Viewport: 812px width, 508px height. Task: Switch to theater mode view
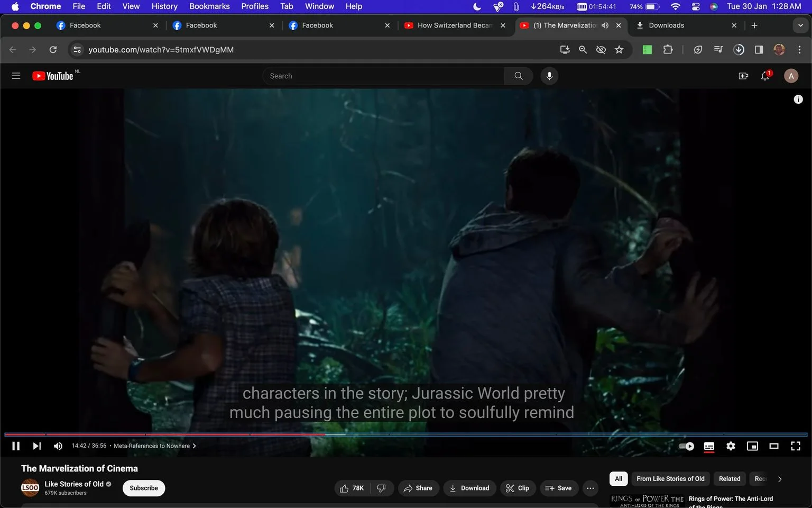click(774, 446)
